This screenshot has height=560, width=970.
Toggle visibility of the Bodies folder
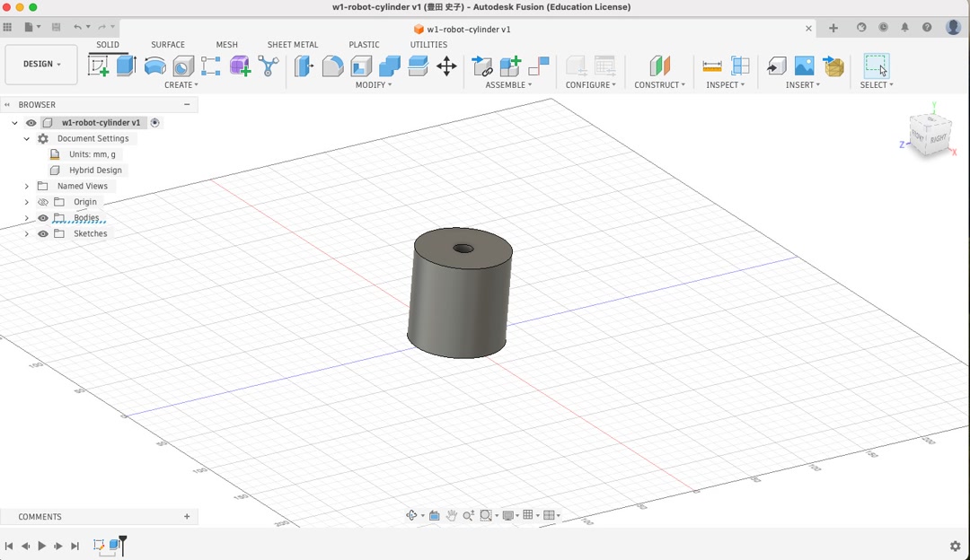coord(42,217)
